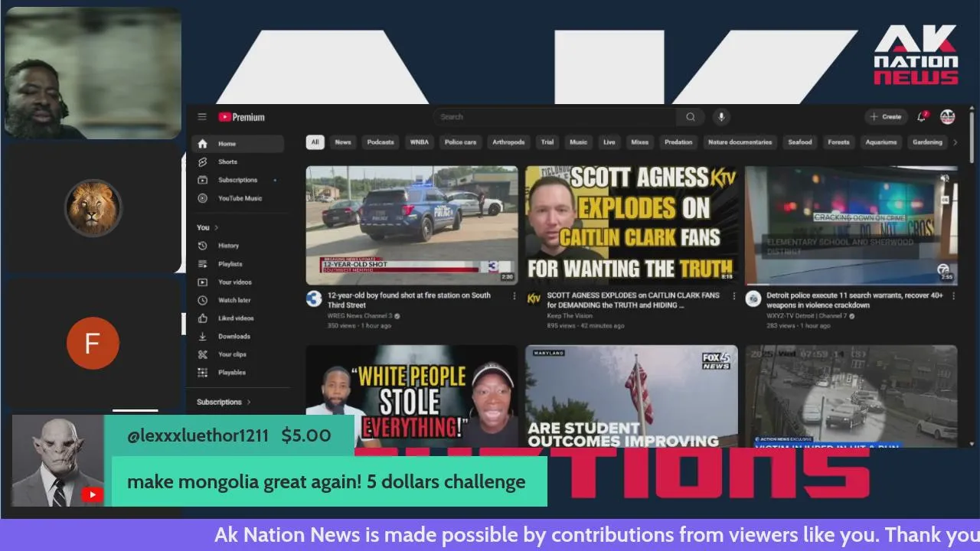
Task: Click WREG News Channel 3 channel avatar
Action: pyautogui.click(x=314, y=298)
